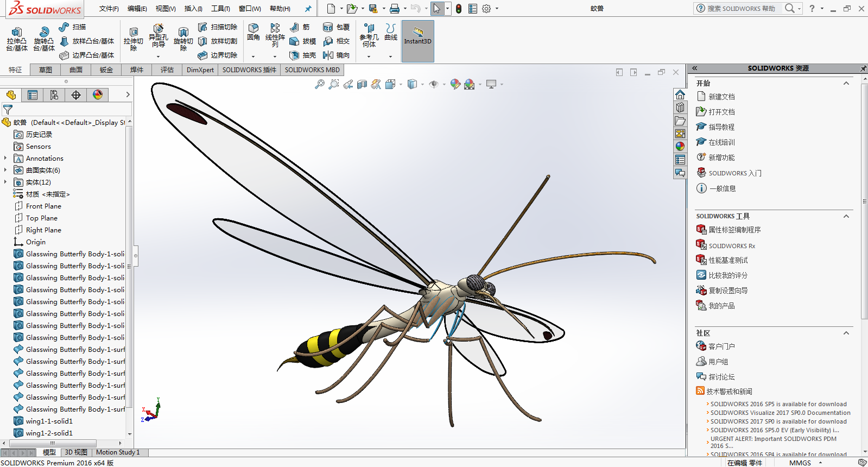Open the Reference Geometry tool (参考几何体)
Screen dimensions: 868x467
369,35
